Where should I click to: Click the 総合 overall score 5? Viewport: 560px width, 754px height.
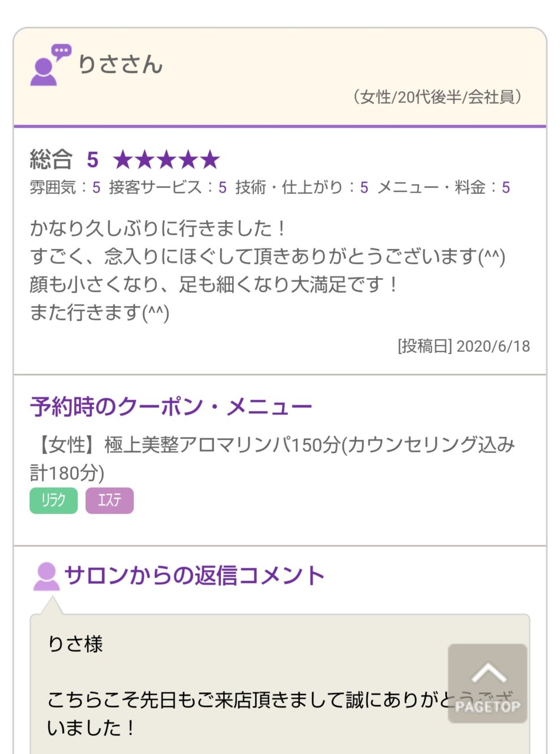tap(92, 160)
